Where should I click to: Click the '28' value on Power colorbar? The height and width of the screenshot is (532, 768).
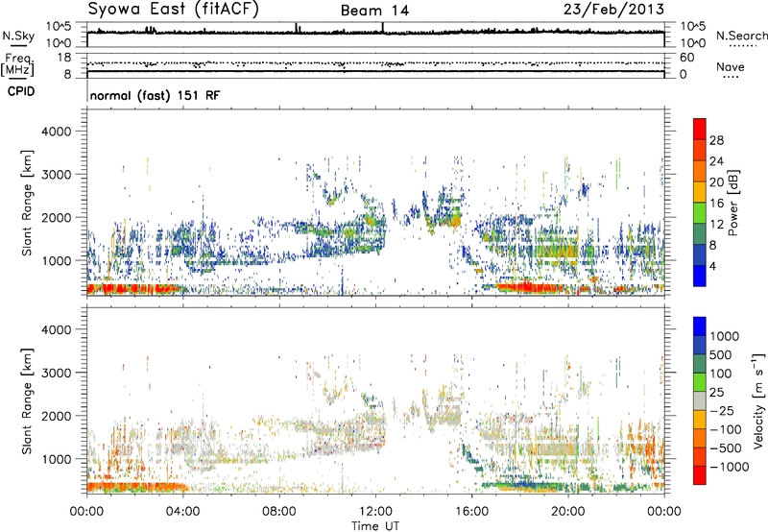point(716,140)
